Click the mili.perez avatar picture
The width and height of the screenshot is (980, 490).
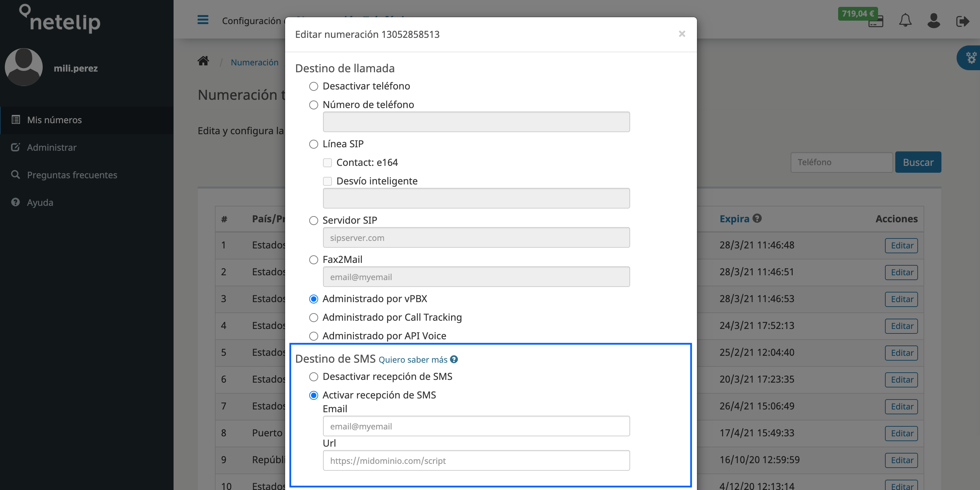tap(23, 67)
